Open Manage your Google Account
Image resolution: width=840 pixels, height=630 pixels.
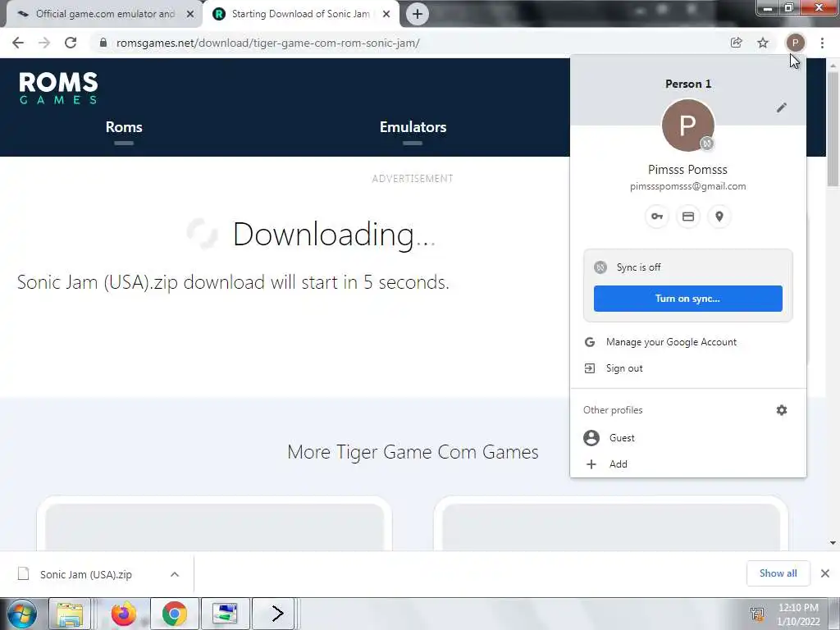[x=688, y=342]
